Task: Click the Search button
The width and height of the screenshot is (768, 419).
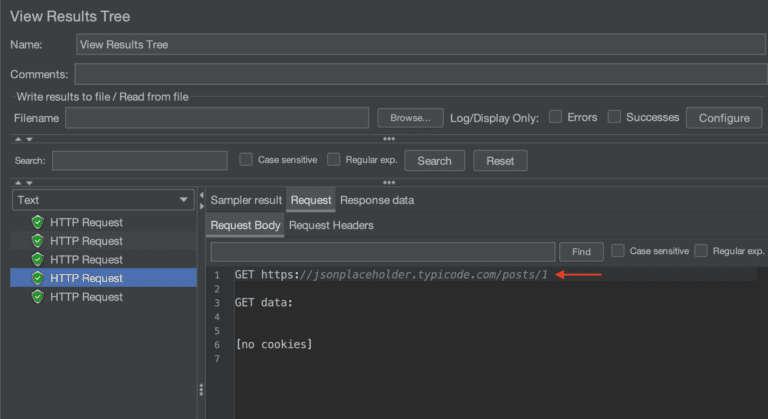Action: 434,161
